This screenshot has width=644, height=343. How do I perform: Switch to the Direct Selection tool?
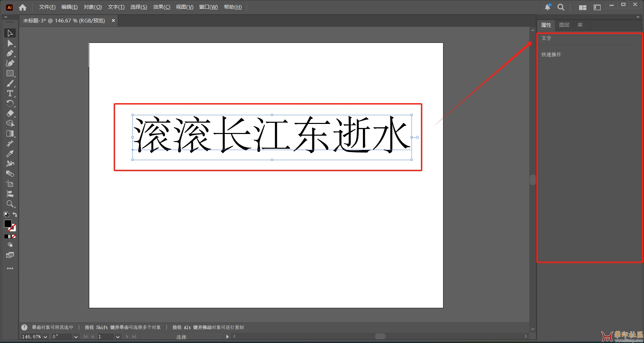10,43
